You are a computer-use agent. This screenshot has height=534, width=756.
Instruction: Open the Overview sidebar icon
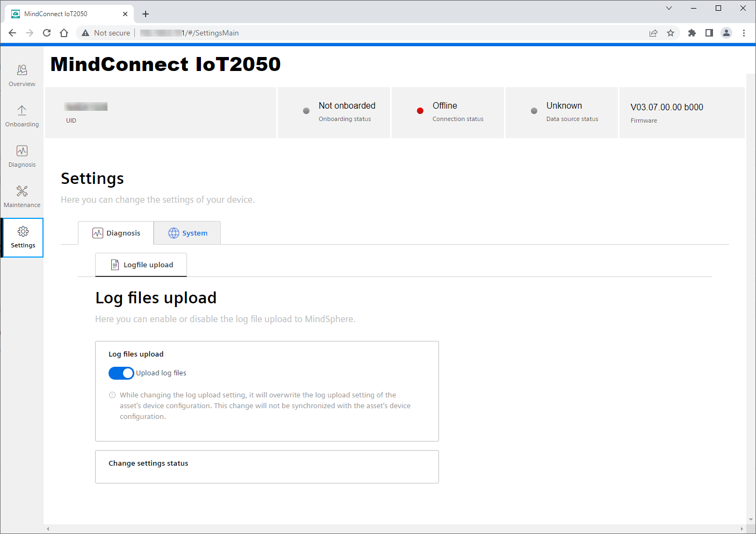coord(22,70)
